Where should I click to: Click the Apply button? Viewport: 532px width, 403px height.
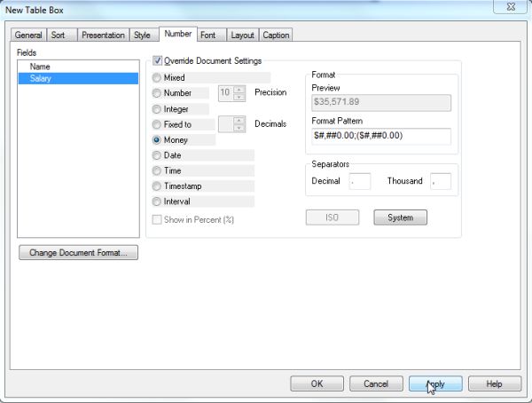[435, 383]
